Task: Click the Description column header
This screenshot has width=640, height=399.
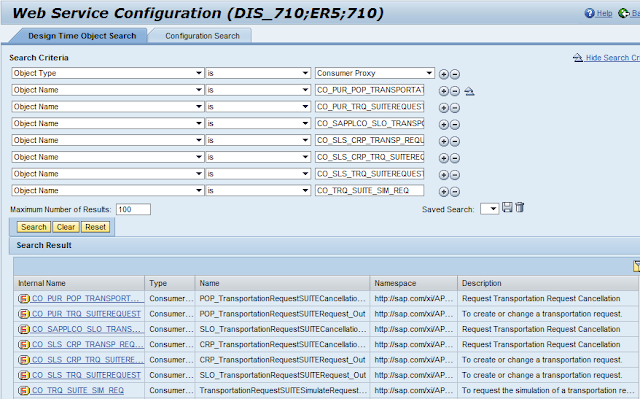Action: [x=548, y=283]
